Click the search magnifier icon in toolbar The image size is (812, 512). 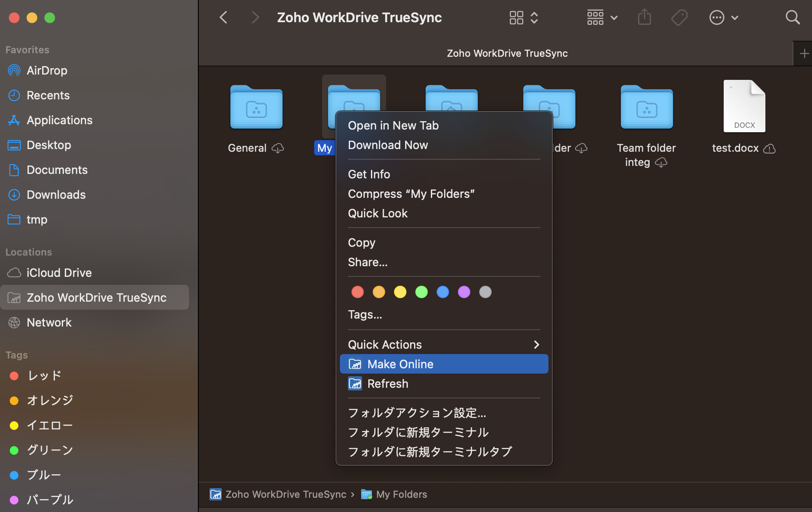coord(792,18)
